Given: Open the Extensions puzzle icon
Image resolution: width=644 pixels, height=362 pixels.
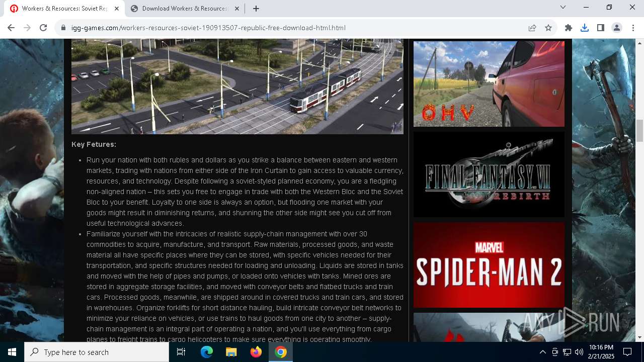Looking at the screenshot, I should point(569,28).
